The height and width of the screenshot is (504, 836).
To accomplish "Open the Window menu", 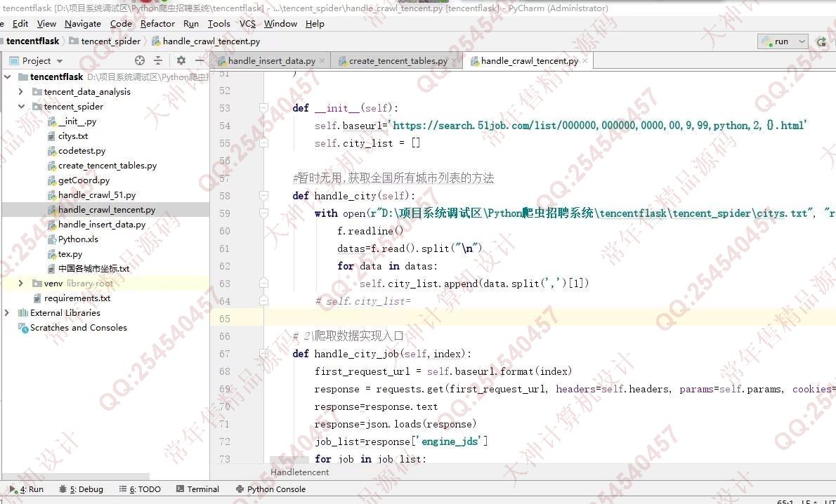I will click(280, 24).
